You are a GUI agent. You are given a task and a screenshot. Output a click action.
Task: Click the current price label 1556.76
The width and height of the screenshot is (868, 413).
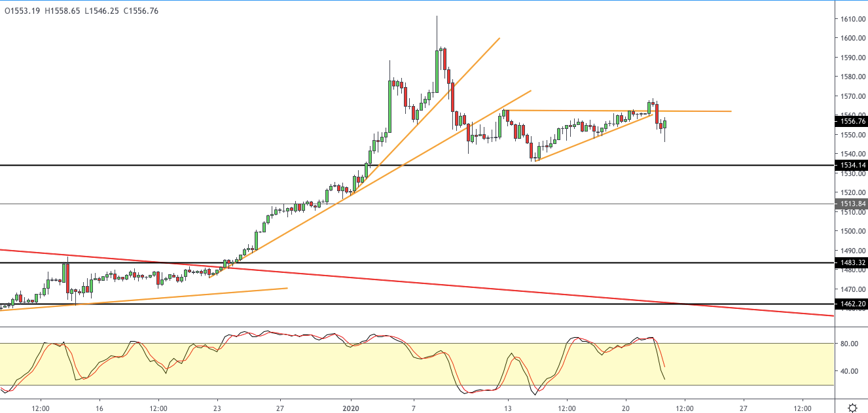pos(852,121)
